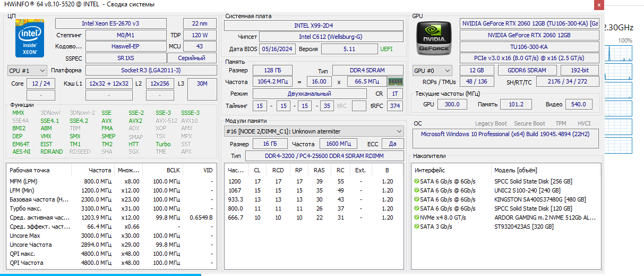Click check icon next to UNIC2 S100-240 drive
The image size is (644, 276).
(417, 190)
